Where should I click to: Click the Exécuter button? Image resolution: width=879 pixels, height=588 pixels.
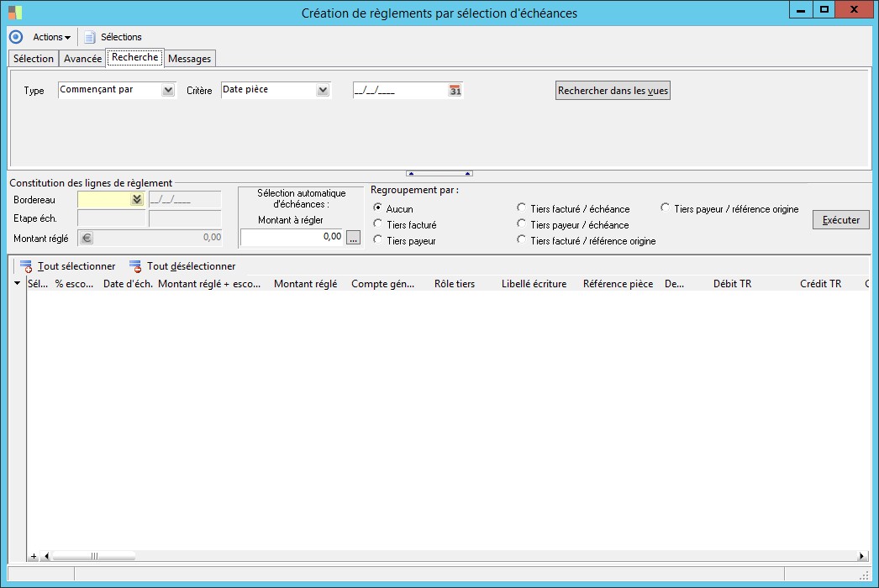841,220
